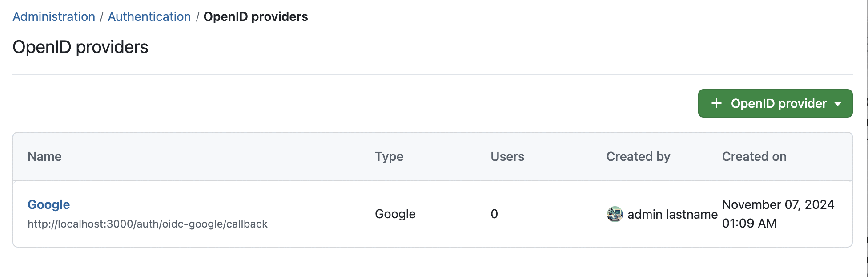Sort the table by the Name column

(x=44, y=156)
